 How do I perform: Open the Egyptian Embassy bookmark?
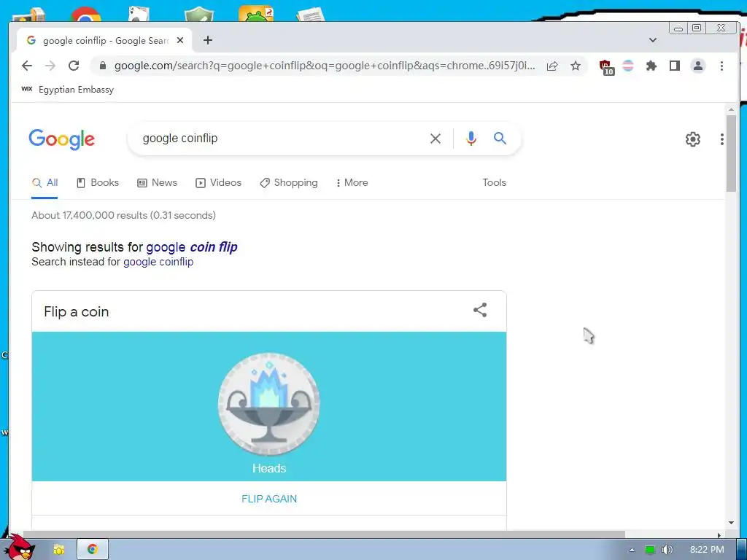coord(68,90)
